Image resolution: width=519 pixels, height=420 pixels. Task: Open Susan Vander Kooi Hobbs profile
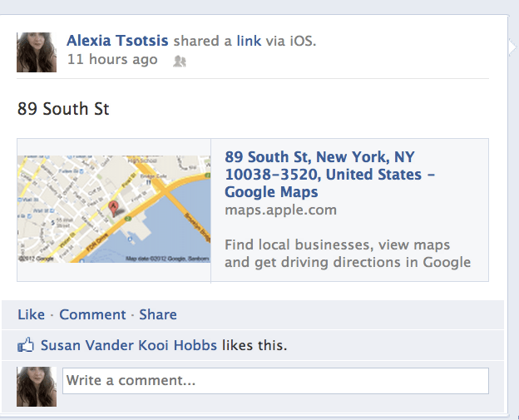tap(129, 345)
